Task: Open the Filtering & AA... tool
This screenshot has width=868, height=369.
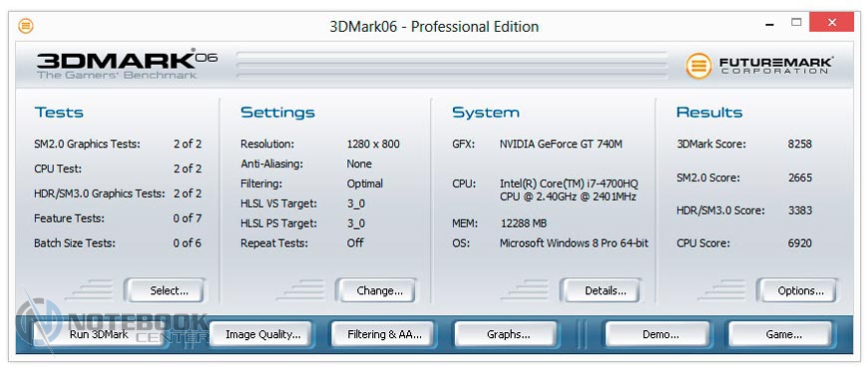Action: click(384, 334)
